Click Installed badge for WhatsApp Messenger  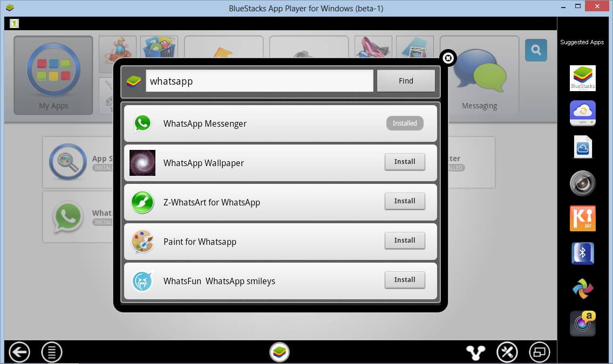click(x=405, y=123)
